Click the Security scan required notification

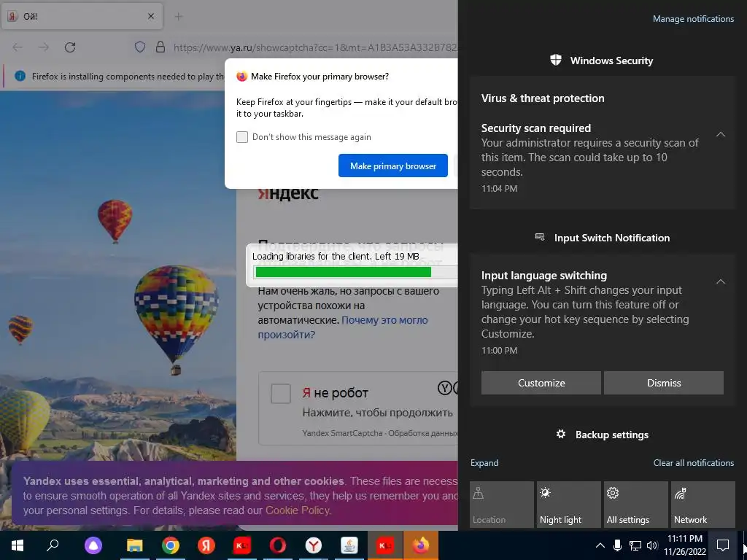click(603, 158)
